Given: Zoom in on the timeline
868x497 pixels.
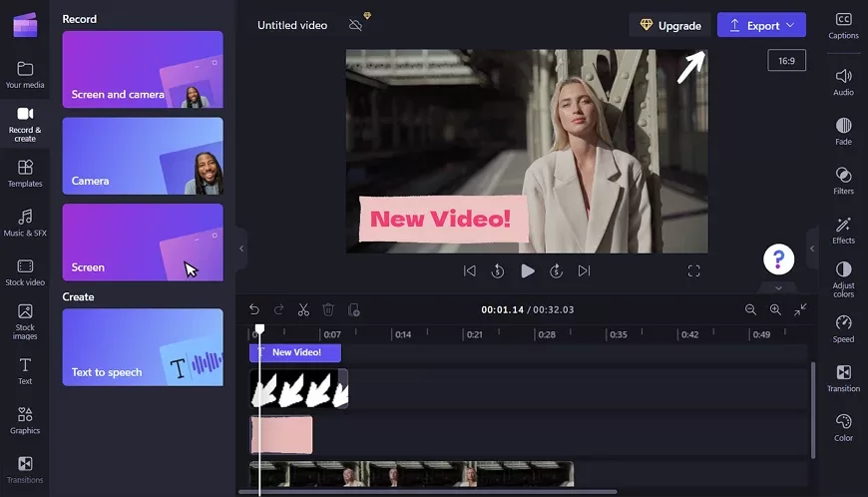Looking at the screenshot, I should [775, 309].
